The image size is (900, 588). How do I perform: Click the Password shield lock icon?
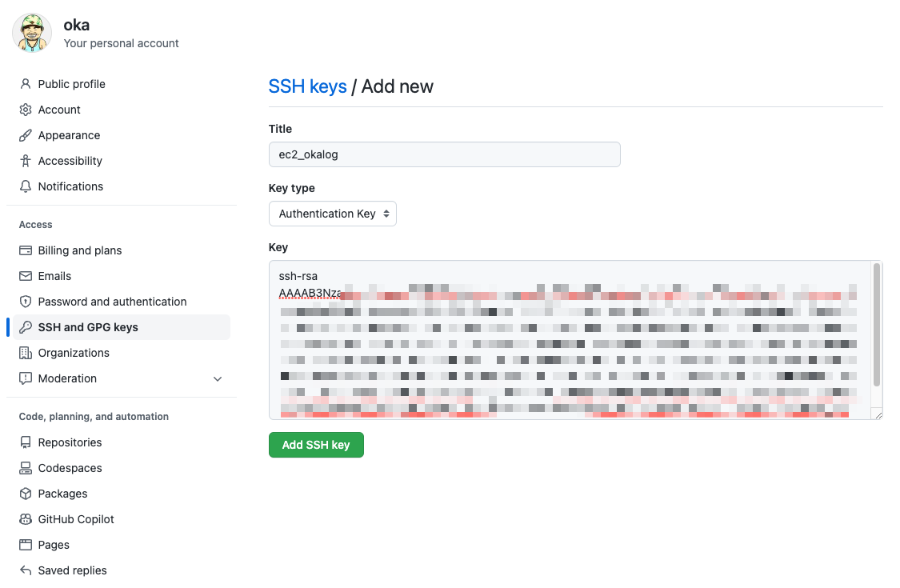point(26,302)
